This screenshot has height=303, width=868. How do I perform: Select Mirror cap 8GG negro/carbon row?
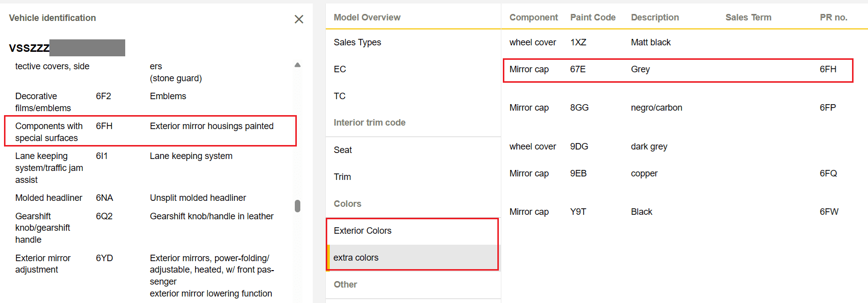click(x=677, y=108)
